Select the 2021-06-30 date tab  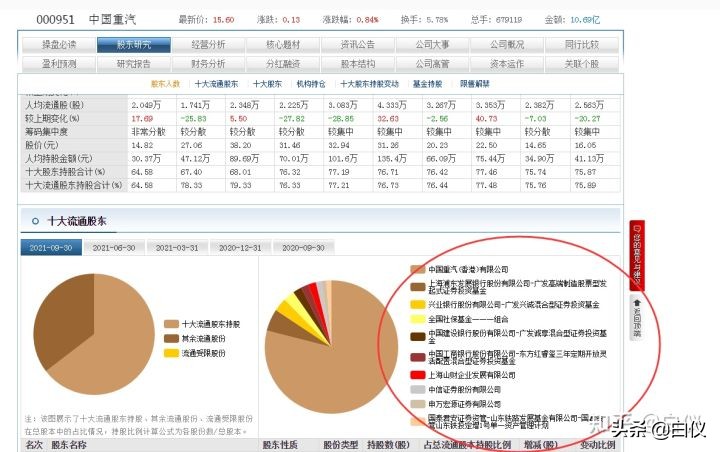(x=114, y=248)
